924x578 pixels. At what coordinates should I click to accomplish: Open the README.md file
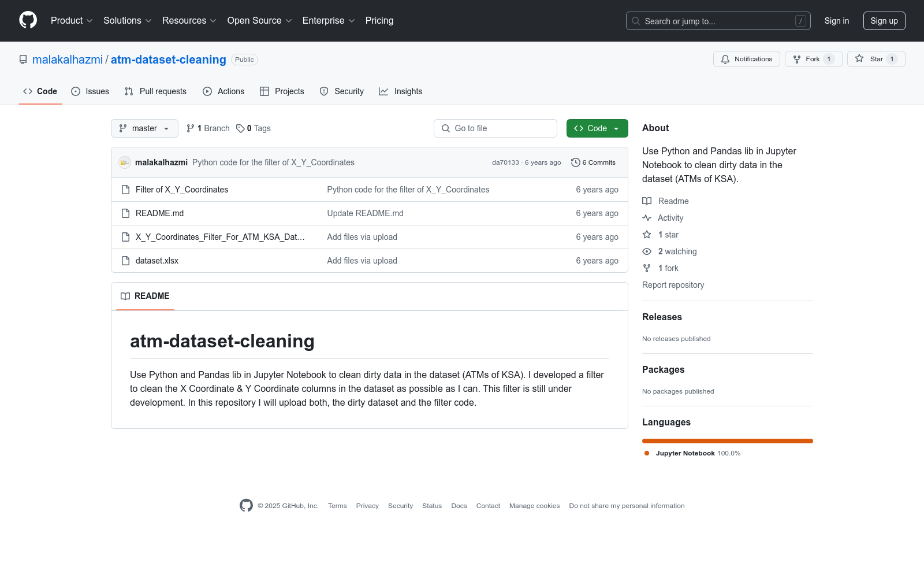(x=159, y=213)
